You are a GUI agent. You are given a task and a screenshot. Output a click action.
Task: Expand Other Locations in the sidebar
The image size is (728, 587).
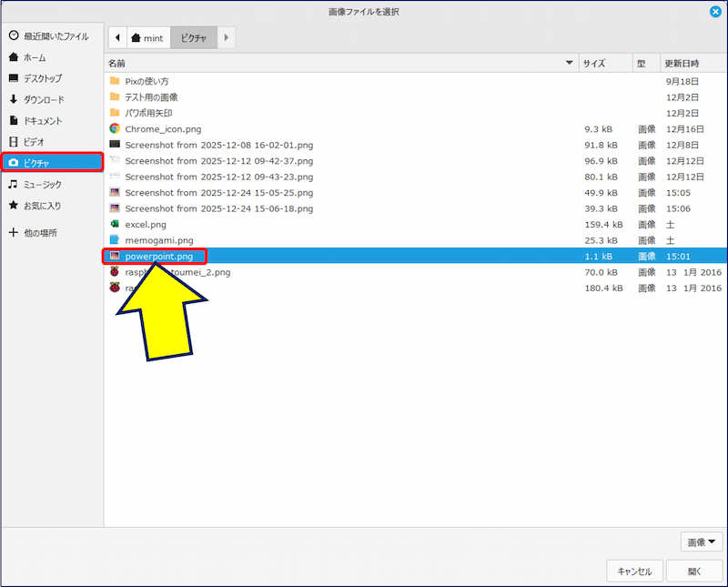(x=40, y=233)
